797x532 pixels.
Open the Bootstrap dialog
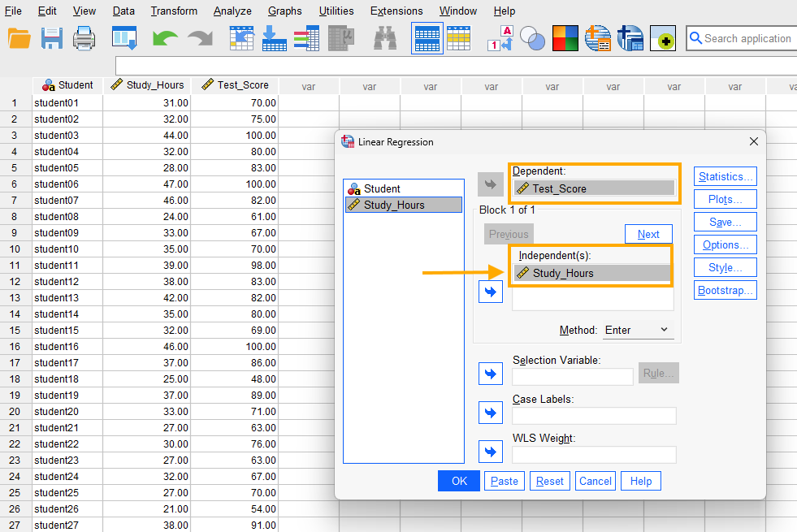pos(725,290)
